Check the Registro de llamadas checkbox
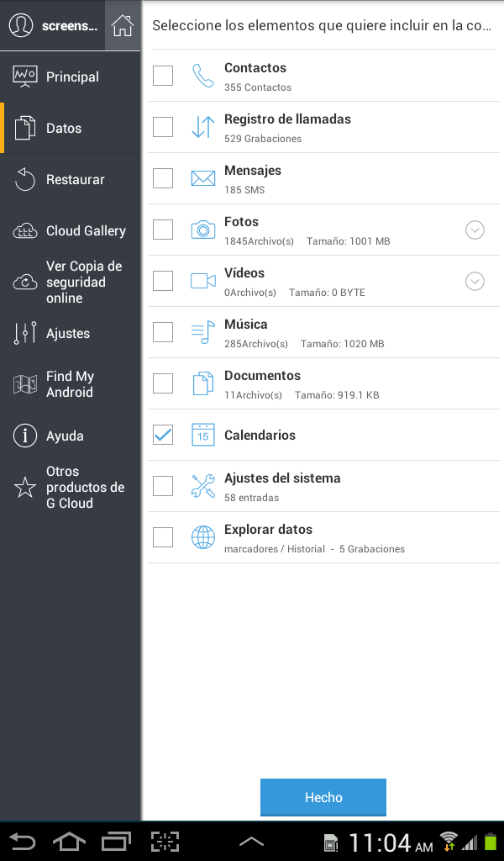504x861 pixels. point(163,127)
